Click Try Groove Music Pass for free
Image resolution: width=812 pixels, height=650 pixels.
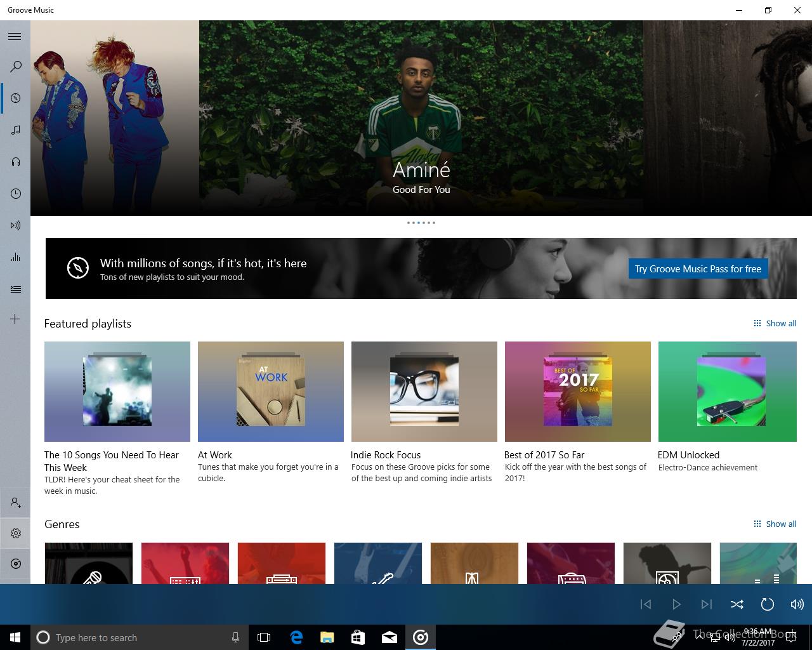[698, 269]
